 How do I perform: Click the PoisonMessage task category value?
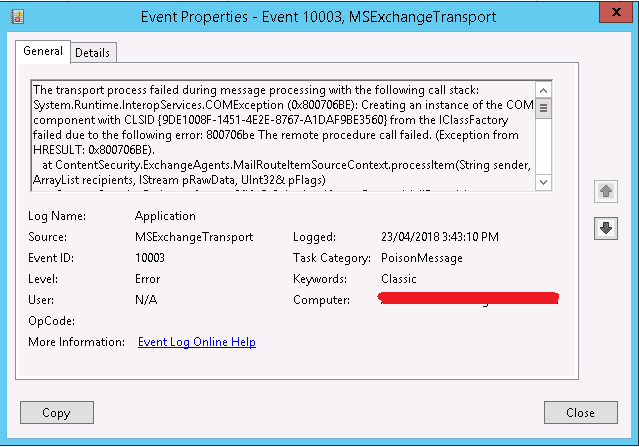point(422,258)
